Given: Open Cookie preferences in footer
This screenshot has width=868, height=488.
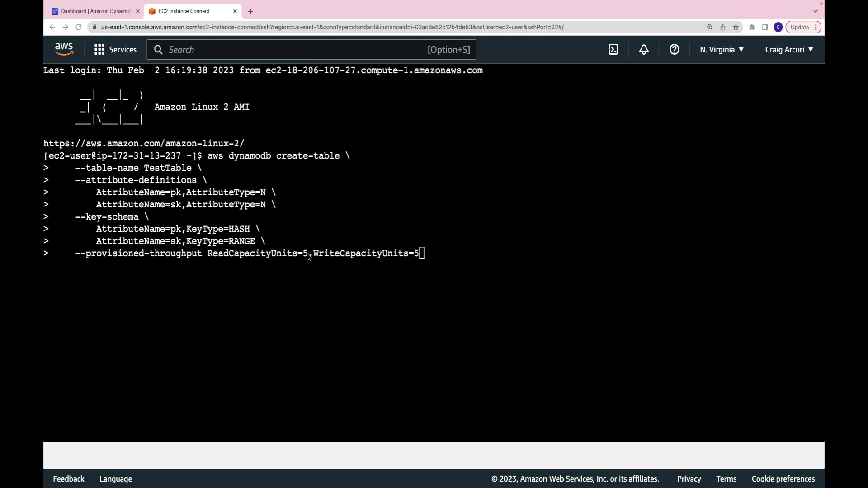Looking at the screenshot, I should coord(783,479).
